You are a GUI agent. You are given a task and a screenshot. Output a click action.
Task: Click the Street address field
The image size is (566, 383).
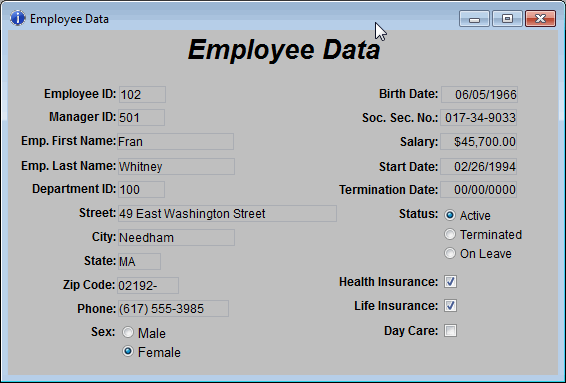click(227, 214)
